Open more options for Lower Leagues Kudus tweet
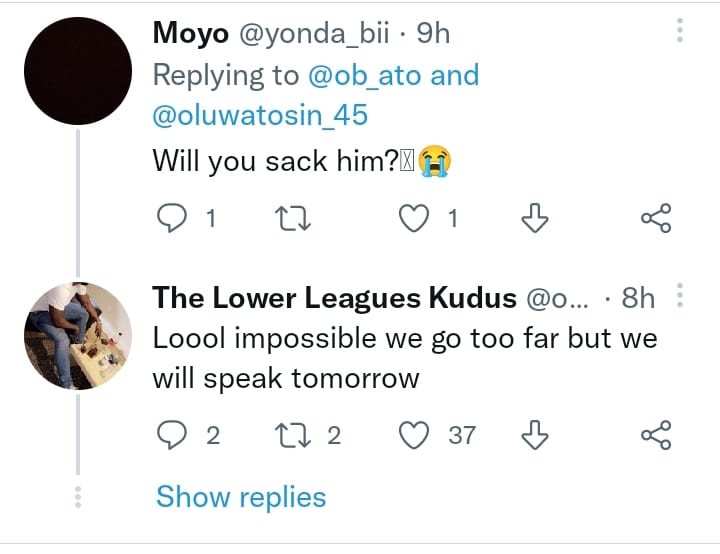Viewport: 720px width, 554px height. (x=680, y=297)
